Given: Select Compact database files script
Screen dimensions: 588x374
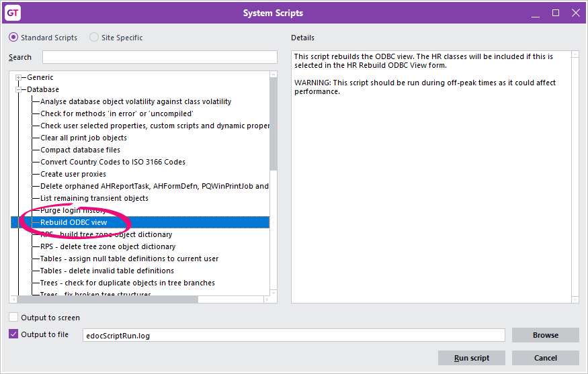Looking at the screenshot, I should click(80, 150).
